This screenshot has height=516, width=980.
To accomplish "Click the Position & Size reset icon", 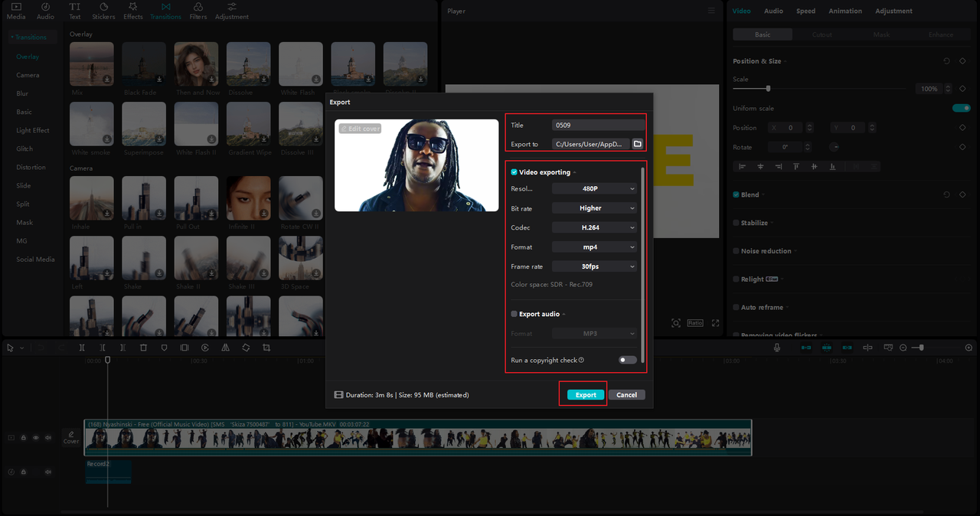I will [x=947, y=61].
